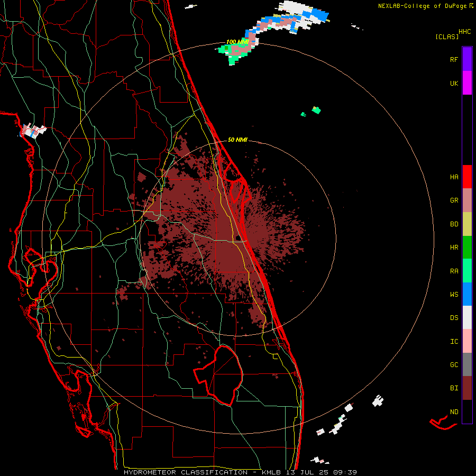
Task: Select the GC gray legend swatch
Action: [x=467, y=364]
